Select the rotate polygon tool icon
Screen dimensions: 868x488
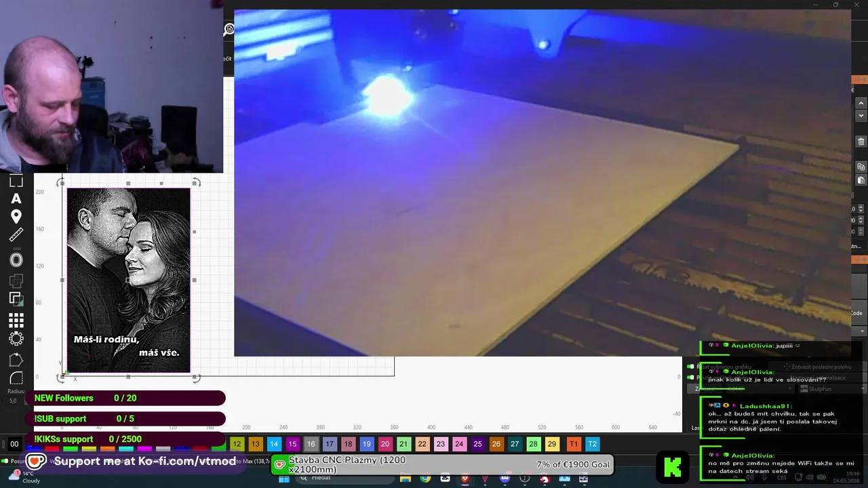pos(16,359)
